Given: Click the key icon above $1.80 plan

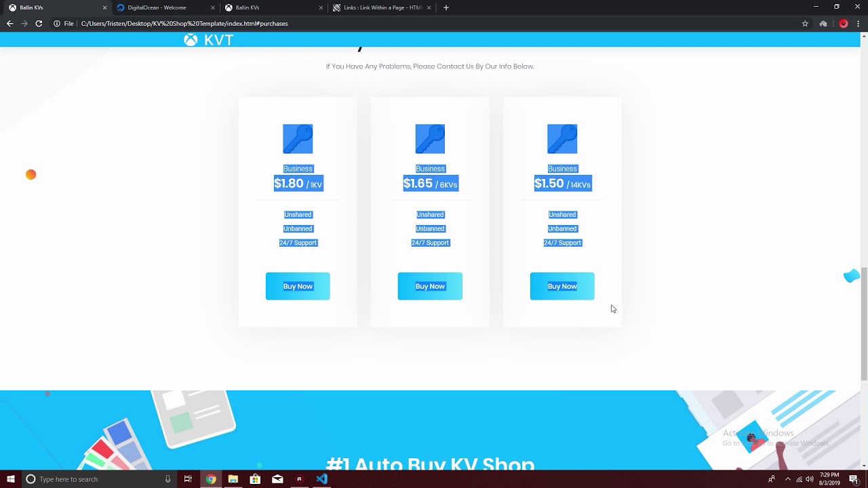Looking at the screenshot, I should (298, 139).
